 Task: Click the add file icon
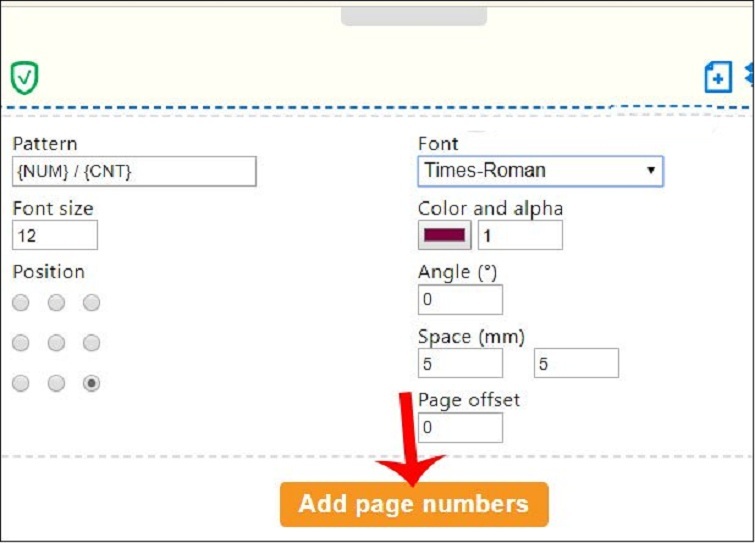pos(718,77)
